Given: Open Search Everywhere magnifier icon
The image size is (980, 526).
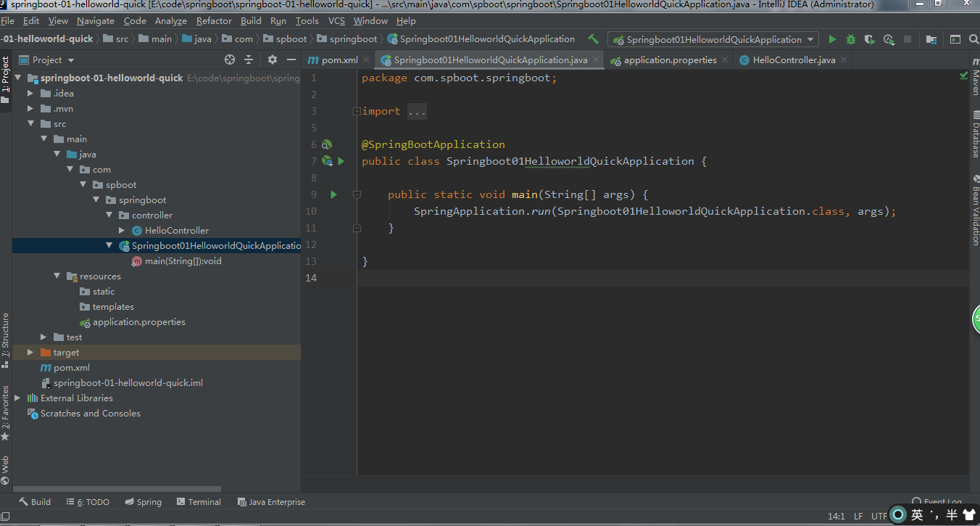Looking at the screenshot, I should pyautogui.click(x=974, y=39).
